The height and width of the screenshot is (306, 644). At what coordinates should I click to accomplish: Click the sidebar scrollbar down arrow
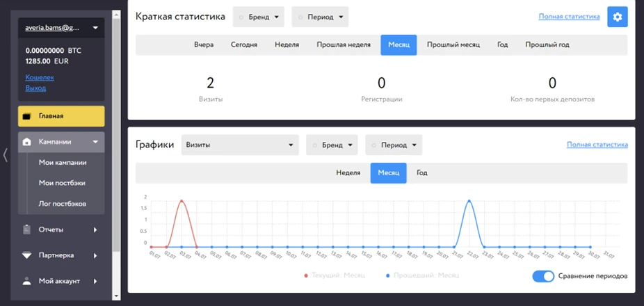[x=116, y=296]
